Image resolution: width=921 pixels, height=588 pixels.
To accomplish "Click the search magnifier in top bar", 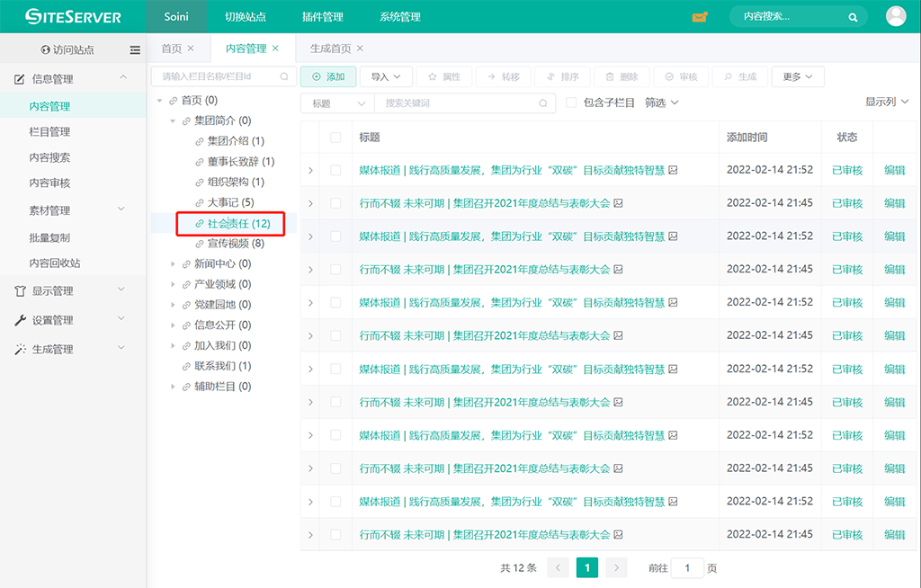I will (x=853, y=17).
